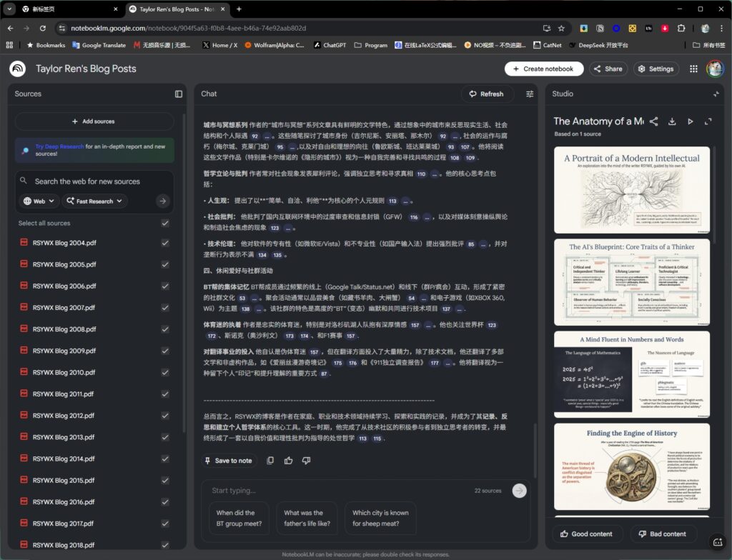Click the Create notebook button
The height and width of the screenshot is (560, 732).
(x=543, y=69)
